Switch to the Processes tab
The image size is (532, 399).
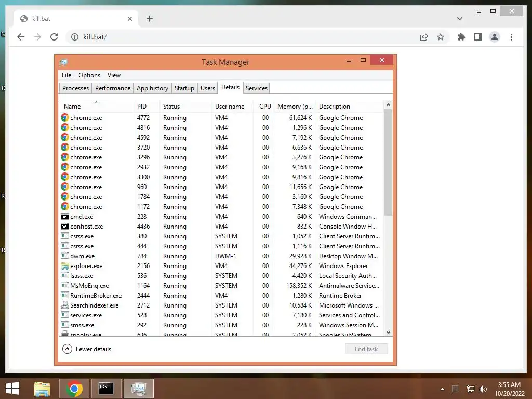(75, 88)
